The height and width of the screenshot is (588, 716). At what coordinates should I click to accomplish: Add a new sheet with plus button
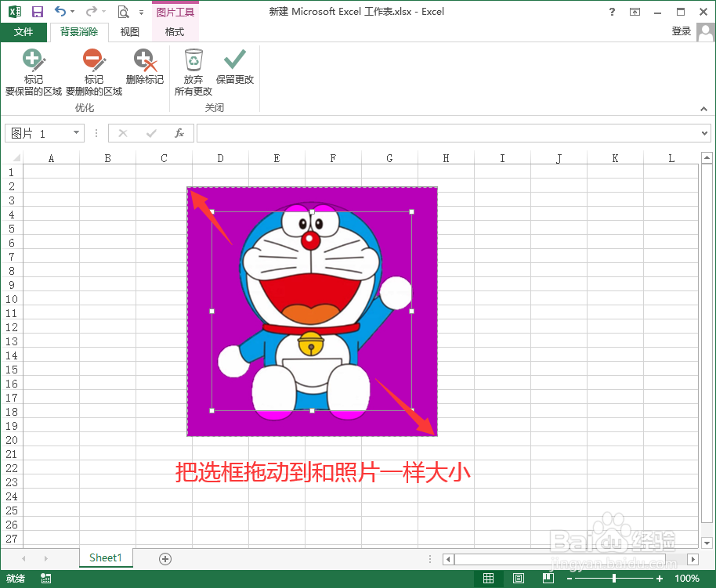pyautogui.click(x=165, y=558)
